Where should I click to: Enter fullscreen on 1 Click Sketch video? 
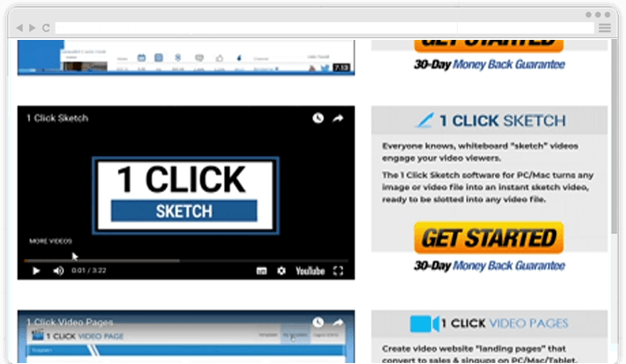click(338, 271)
